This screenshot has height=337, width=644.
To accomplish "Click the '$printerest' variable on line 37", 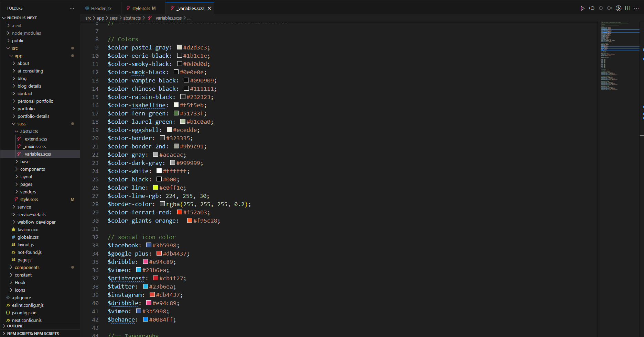I will (126, 278).
